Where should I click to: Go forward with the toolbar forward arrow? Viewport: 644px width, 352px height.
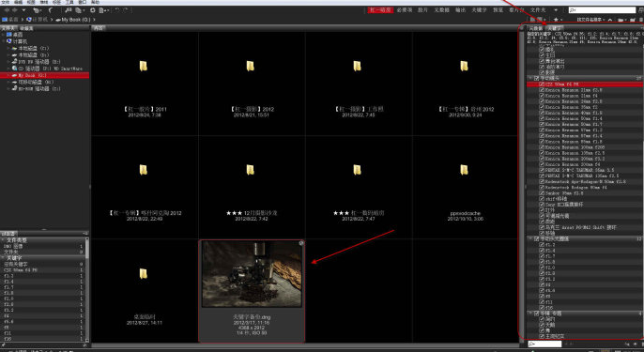(15, 10)
